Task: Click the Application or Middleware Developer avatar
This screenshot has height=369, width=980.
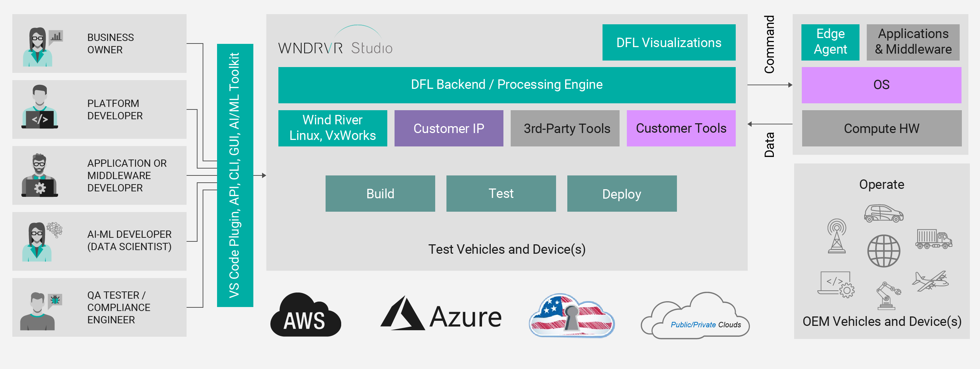Action: tap(40, 175)
